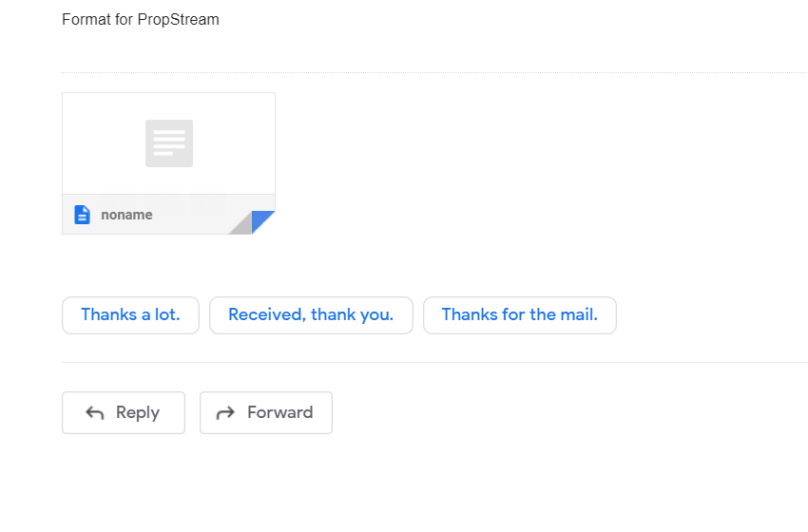This screenshot has width=808, height=532.
Task: Pick the "Thanks for the mail." suggestion
Action: [520, 315]
